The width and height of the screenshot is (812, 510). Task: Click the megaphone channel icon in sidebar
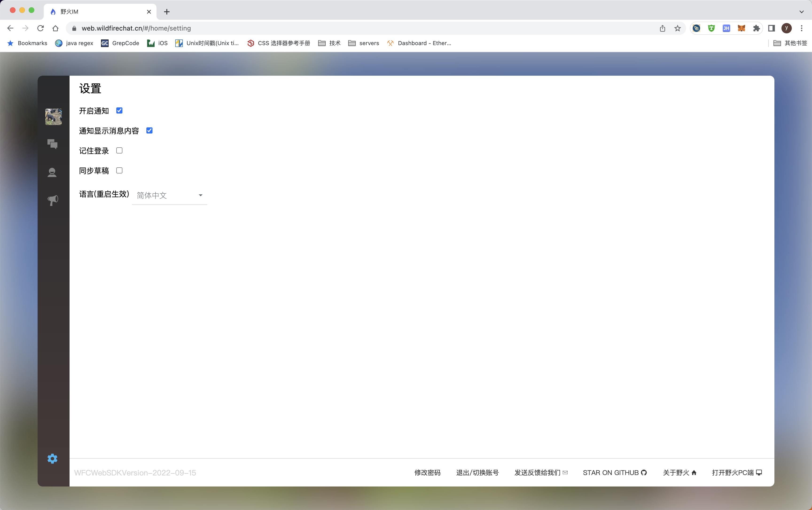pos(53,200)
